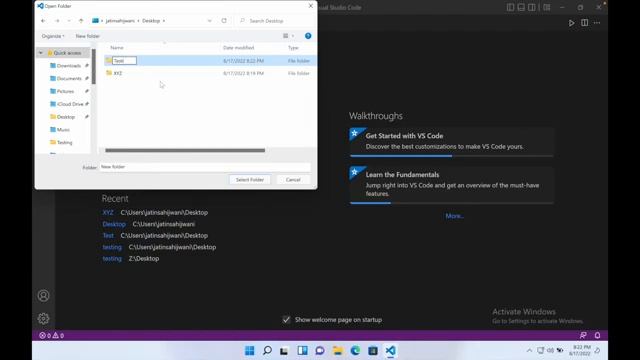This screenshot has width=640, height=360.
Task: Sort by Date modified column
Action: coord(238,48)
